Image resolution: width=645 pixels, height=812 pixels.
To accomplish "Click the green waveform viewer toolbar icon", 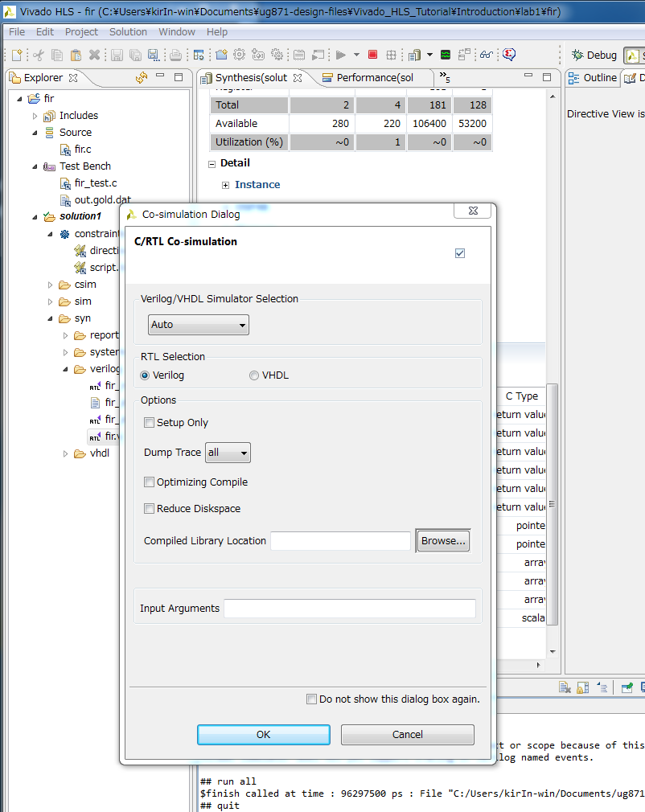I will [445, 55].
